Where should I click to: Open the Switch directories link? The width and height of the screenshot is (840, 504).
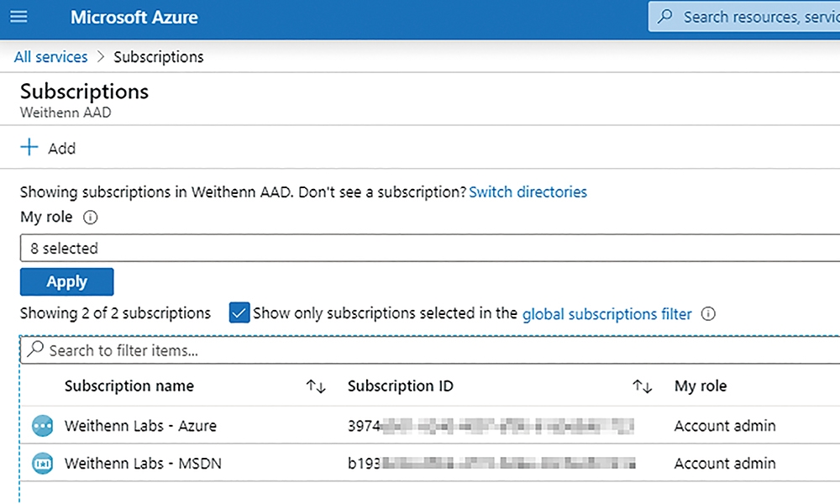pos(528,192)
